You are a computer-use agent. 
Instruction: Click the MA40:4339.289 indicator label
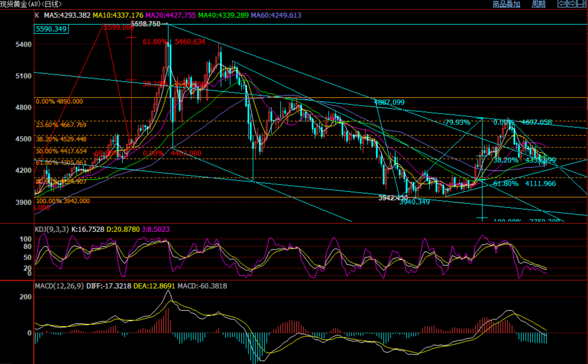[x=224, y=15]
